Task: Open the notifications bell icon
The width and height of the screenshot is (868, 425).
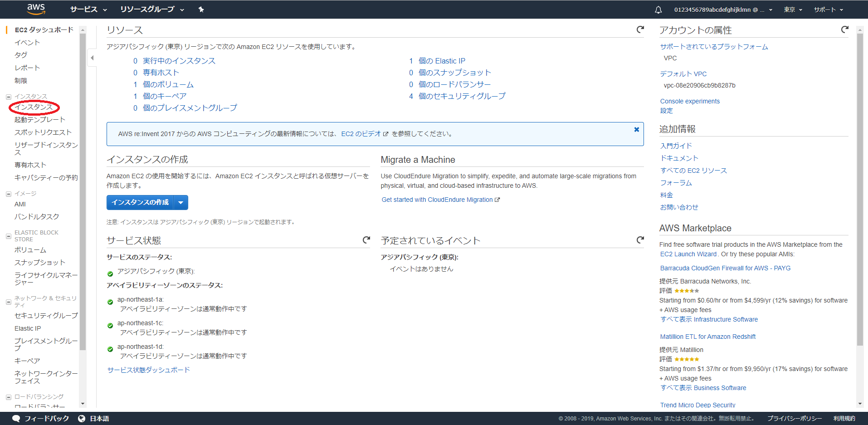Action: tap(658, 10)
